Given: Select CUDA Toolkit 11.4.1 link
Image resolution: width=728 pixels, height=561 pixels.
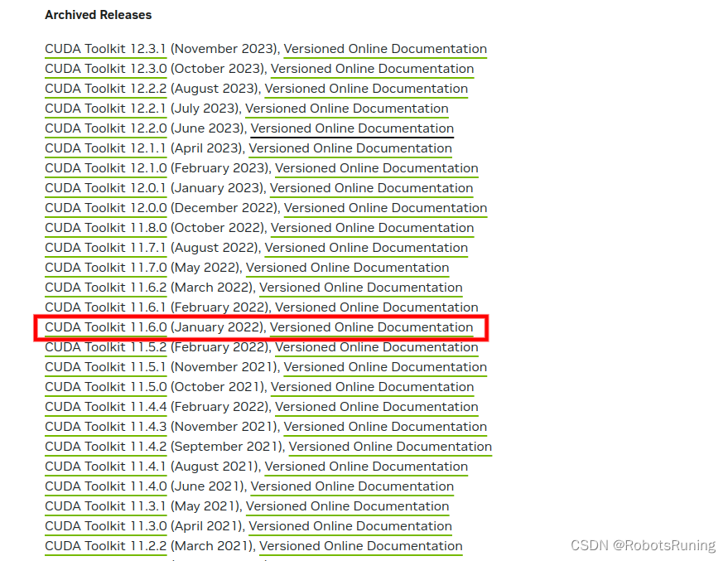Looking at the screenshot, I should tap(106, 467).
